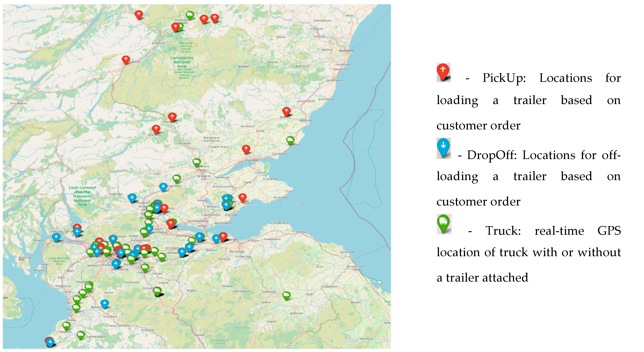This screenshot has height=352, width=644.
Task: Click the Loch Lomond and Trossachs park label
Action: pos(82,196)
